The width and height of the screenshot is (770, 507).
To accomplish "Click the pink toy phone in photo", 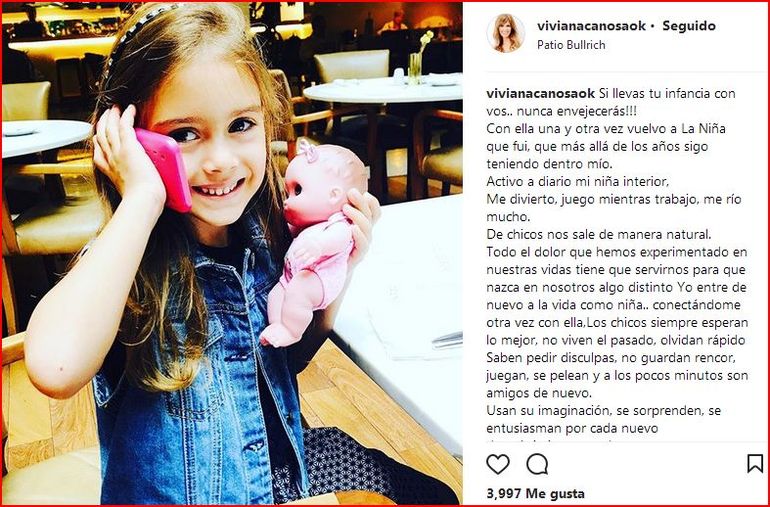I will click(165, 169).
